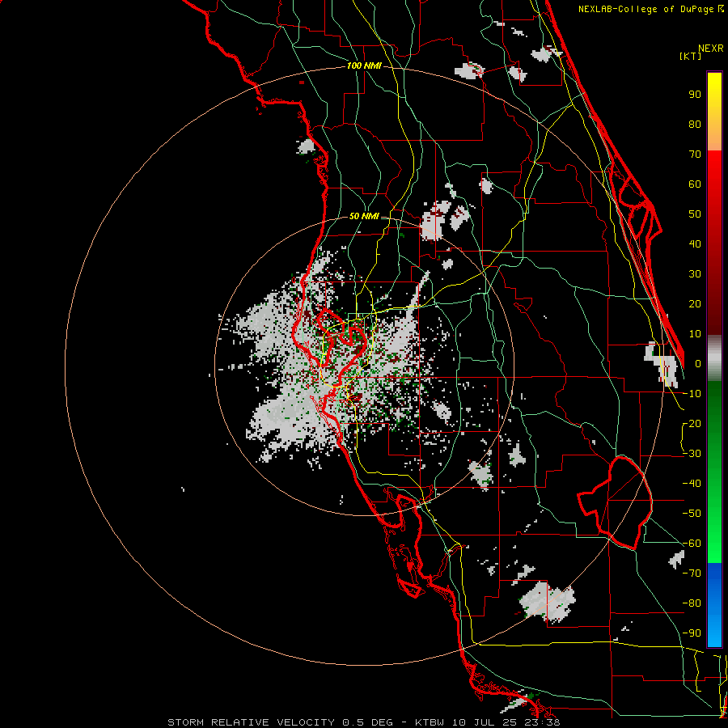Click the "100 NMI" range ring label
Screen dimensions: 728x728
[364, 66]
